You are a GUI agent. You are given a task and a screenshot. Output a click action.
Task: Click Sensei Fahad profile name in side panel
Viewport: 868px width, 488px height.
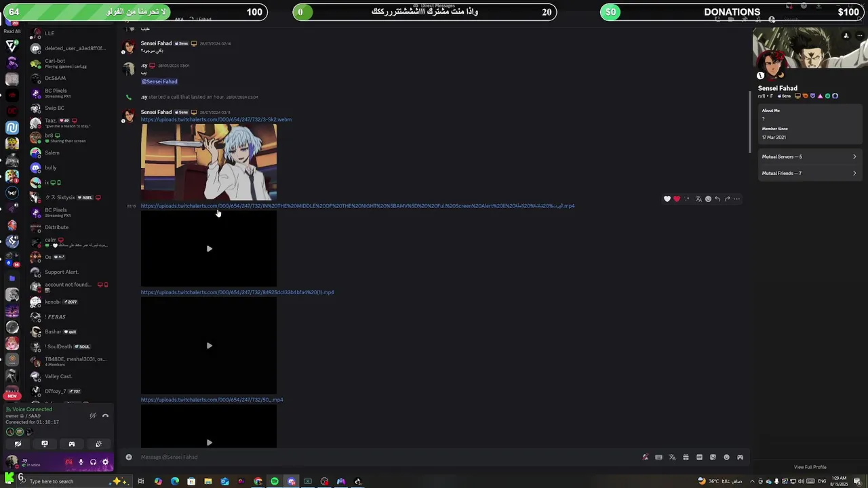pos(777,88)
